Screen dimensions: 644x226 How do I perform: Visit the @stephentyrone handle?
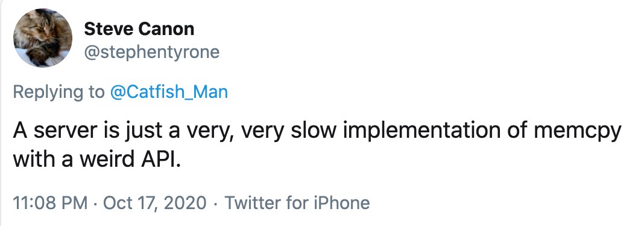click(151, 53)
